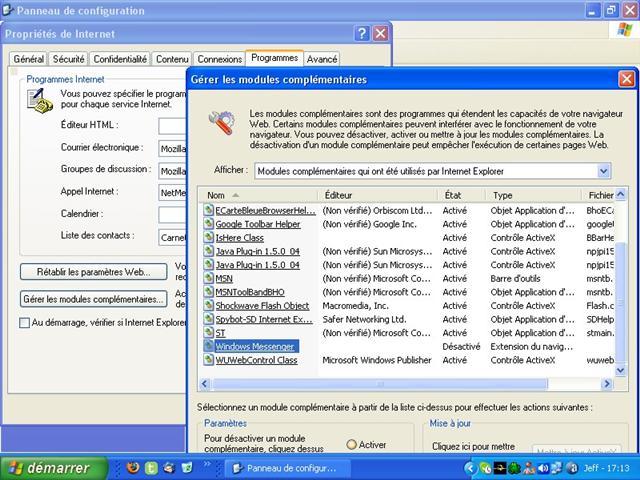Image resolution: width=640 pixels, height=480 pixels.
Task: Click the horizontal scroll left arrow
Action: (205, 384)
